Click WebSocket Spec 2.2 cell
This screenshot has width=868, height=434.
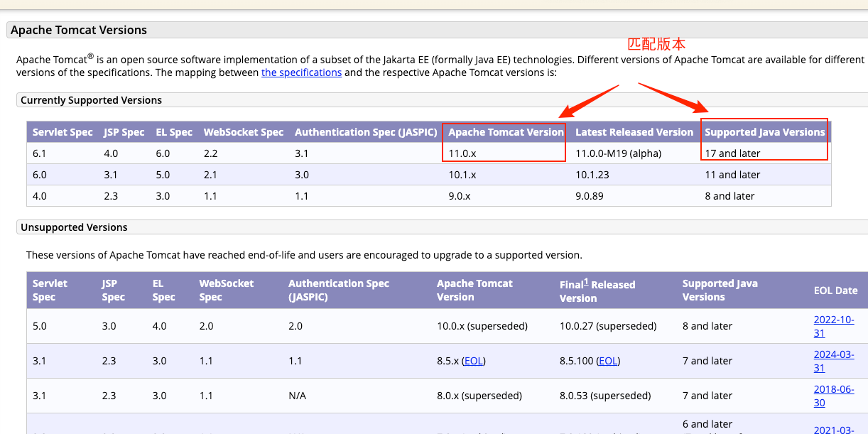(210, 153)
